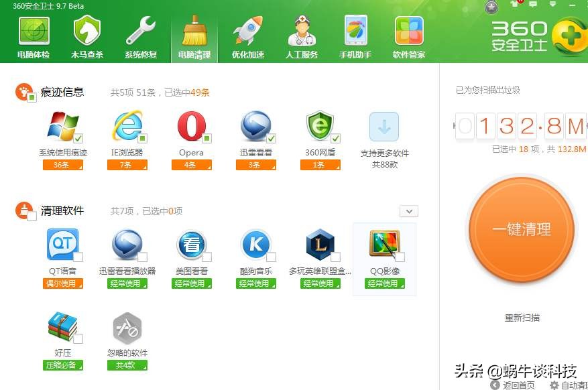Click the 忽略的软件 ignored software icon
This screenshot has width=588, height=390.
[x=127, y=328]
